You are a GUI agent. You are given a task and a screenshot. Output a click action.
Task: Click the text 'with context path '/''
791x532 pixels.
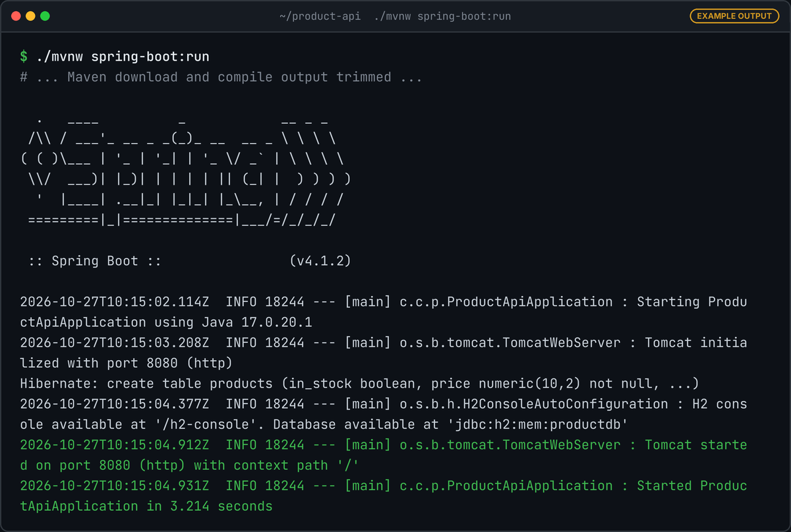276,465
